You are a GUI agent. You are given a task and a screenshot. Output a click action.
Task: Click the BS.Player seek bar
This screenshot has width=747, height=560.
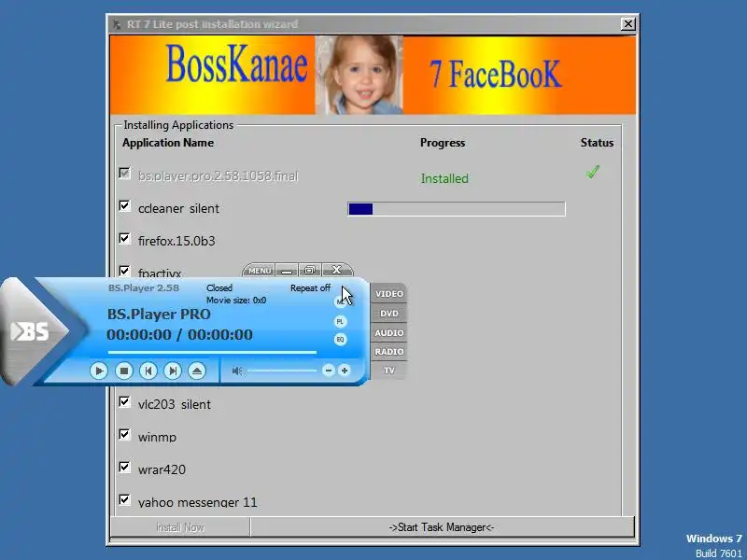212,353
